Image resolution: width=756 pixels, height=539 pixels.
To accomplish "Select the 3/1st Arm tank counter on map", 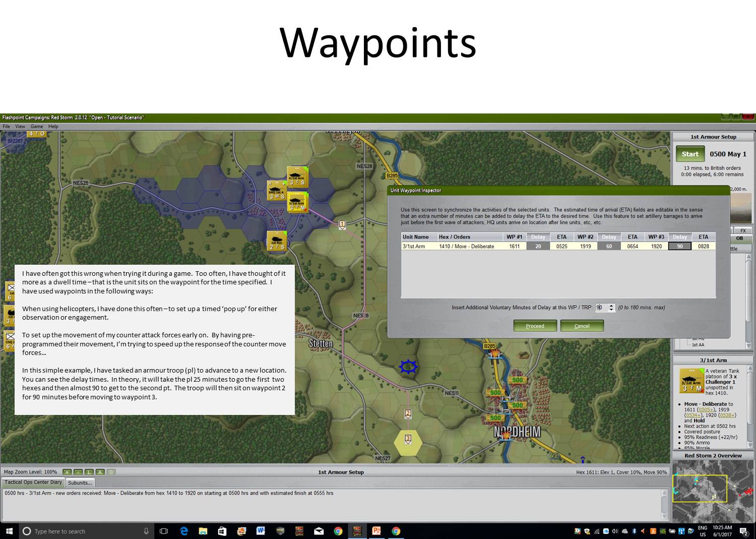I will [x=297, y=203].
